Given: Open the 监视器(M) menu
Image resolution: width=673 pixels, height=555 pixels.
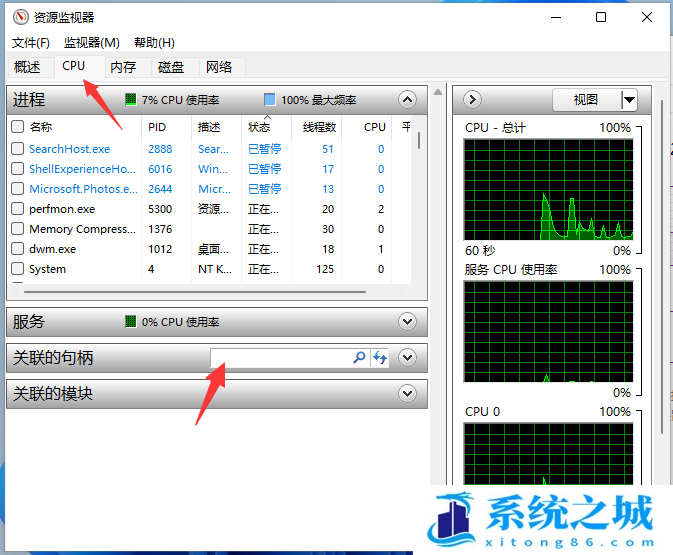Looking at the screenshot, I should click(x=91, y=42).
